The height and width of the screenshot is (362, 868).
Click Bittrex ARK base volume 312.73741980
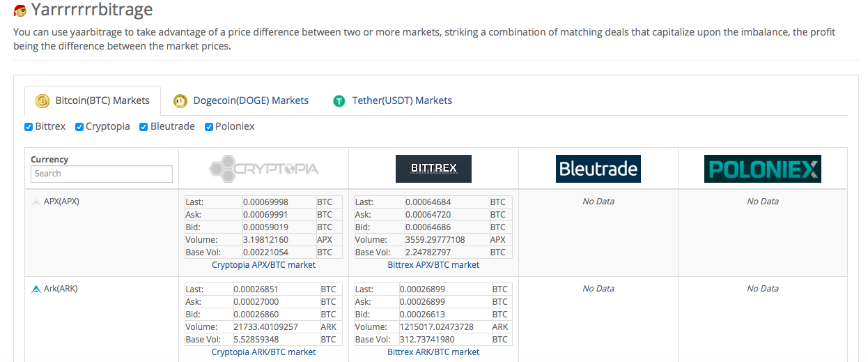tap(427, 340)
